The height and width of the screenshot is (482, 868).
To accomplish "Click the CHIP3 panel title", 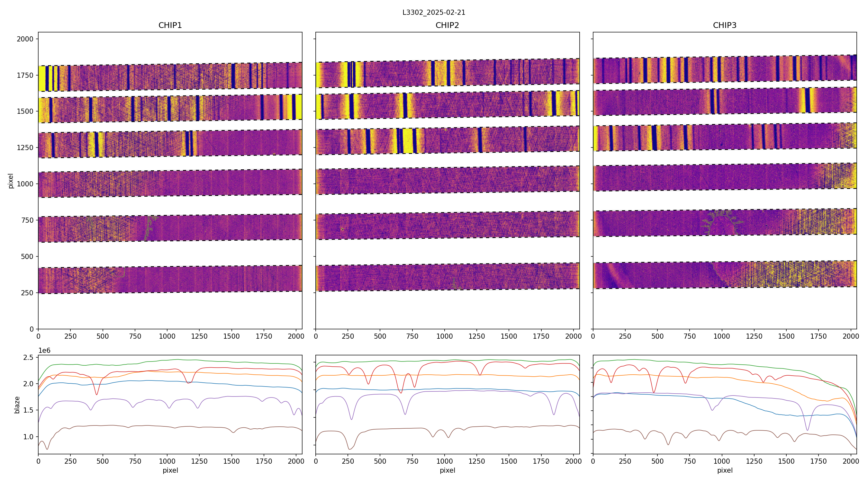I will point(724,25).
